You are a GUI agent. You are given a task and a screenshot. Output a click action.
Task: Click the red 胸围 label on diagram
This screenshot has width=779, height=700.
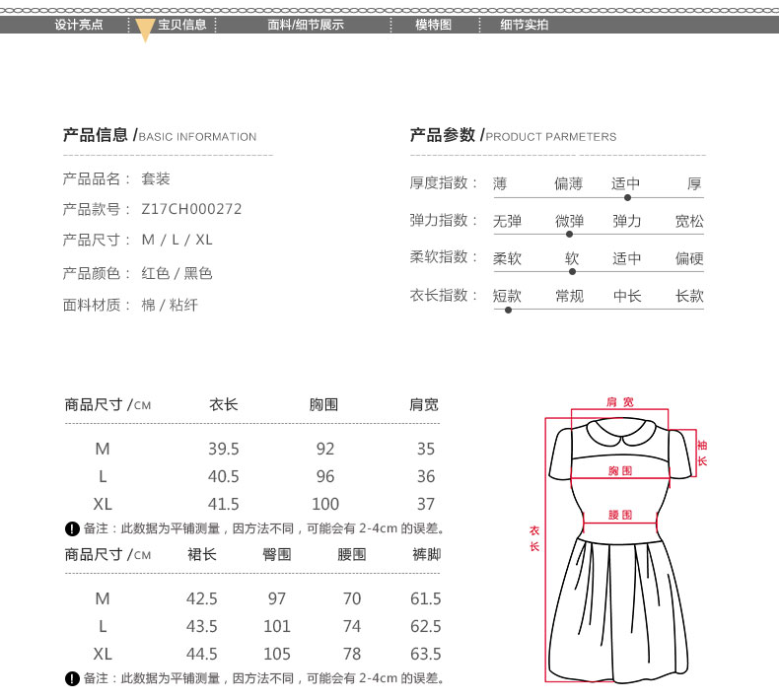click(x=620, y=470)
